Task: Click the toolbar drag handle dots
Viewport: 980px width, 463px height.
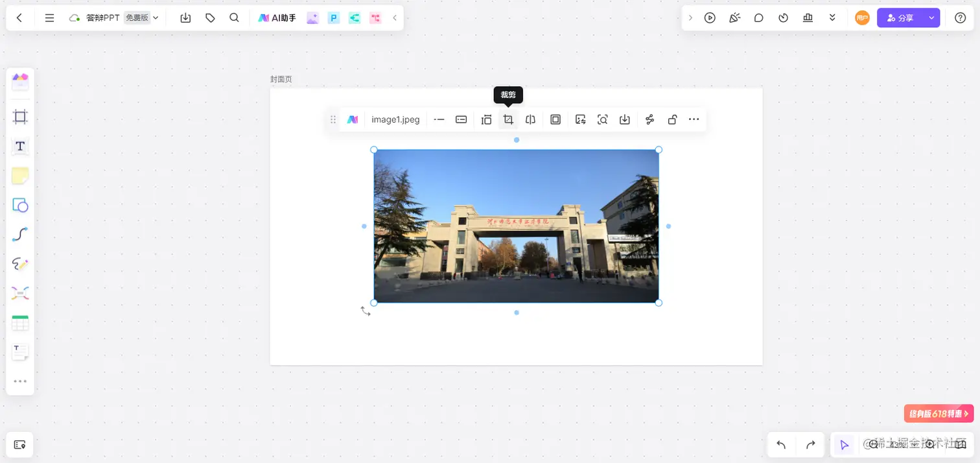Action: point(333,119)
